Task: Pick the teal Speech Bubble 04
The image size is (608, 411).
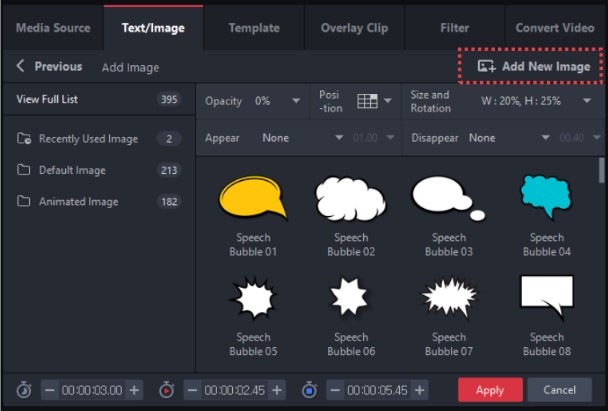Action: point(546,195)
